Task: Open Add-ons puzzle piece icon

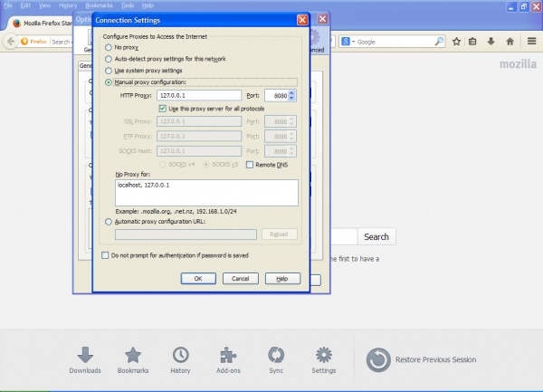Action: click(x=228, y=360)
